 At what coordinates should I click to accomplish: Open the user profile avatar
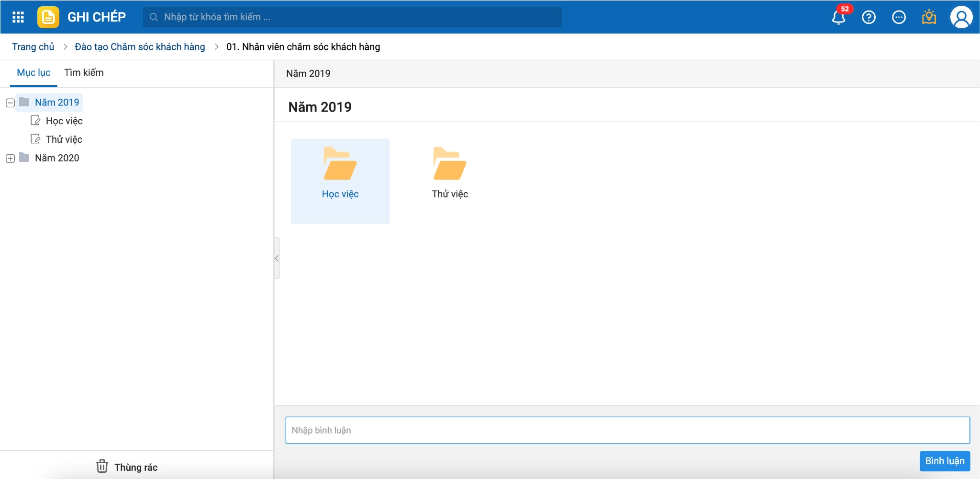click(x=961, y=17)
